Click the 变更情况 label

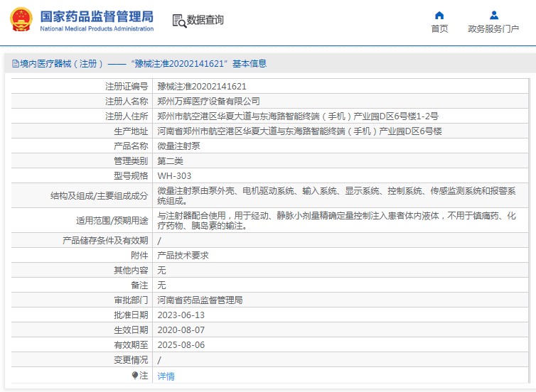[131, 360]
